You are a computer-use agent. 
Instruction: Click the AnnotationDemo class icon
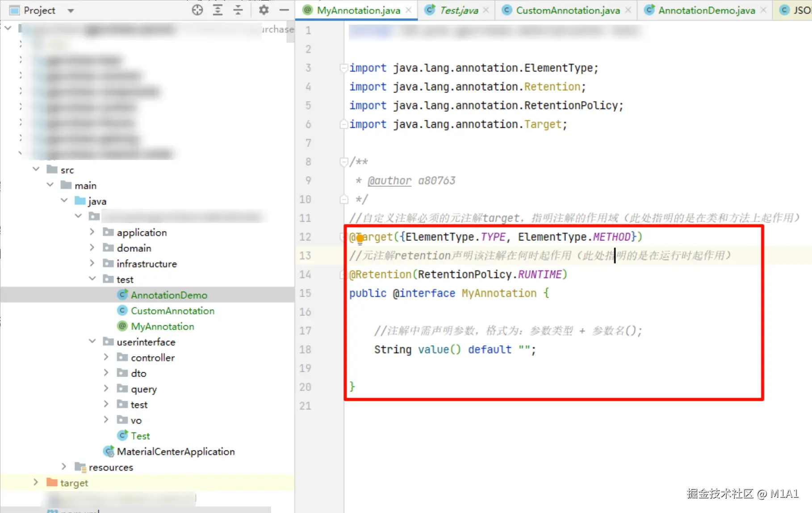(x=122, y=294)
